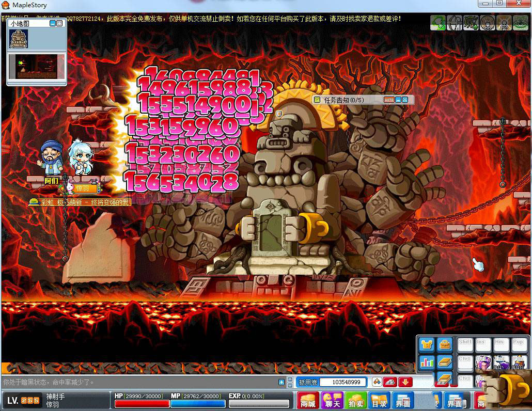Open the inventory bag icon
Screen dimensions: 532x411
point(445,344)
